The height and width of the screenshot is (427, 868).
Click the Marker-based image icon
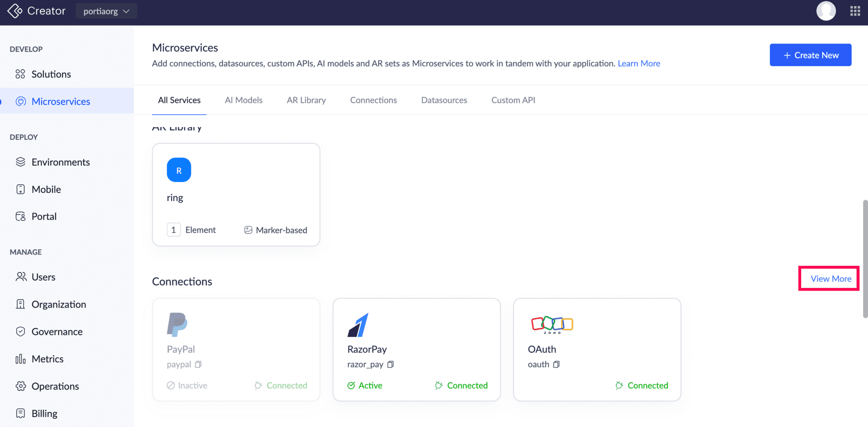pyautogui.click(x=248, y=230)
